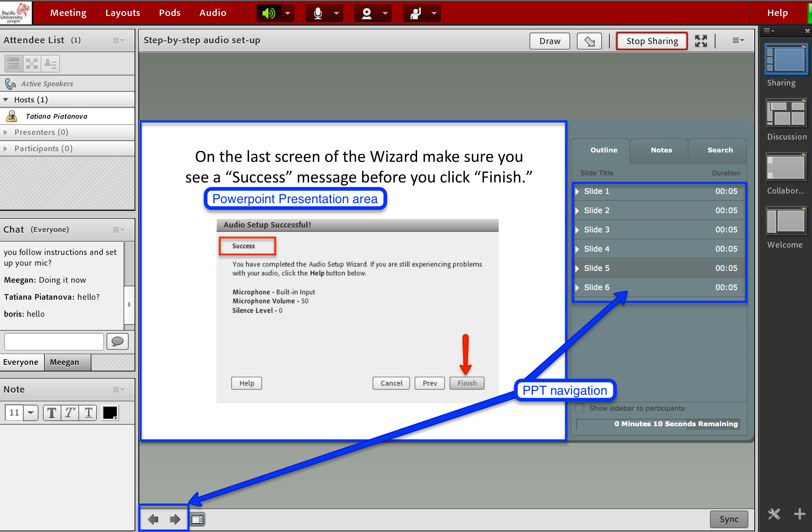The image size is (812, 532).
Task: Click the chat message input field
Action: click(x=53, y=342)
